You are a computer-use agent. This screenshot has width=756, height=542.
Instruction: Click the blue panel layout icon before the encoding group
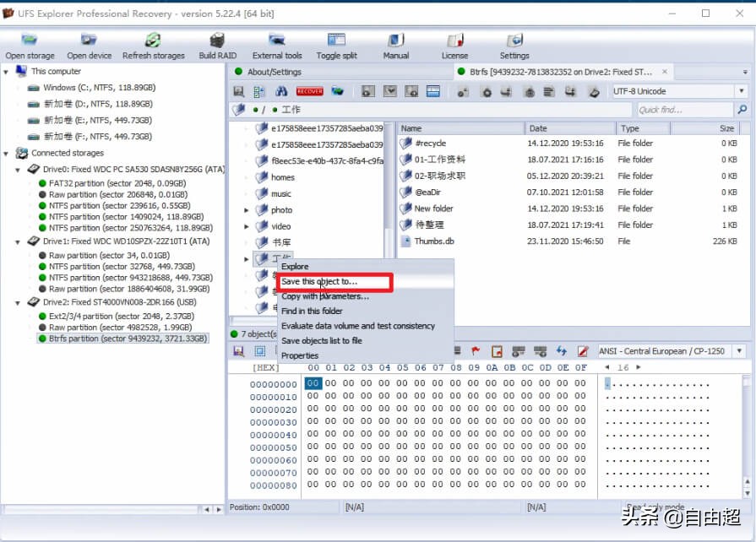[x=433, y=91]
